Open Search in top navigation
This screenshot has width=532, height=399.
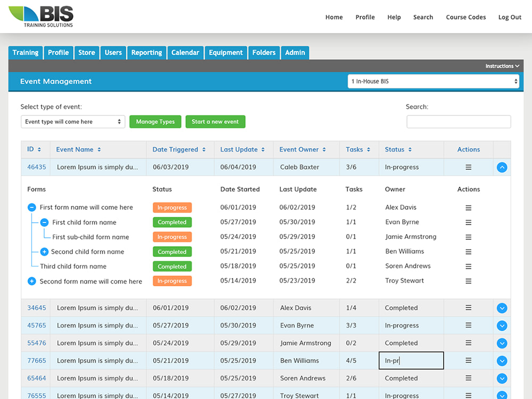coord(423,18)
